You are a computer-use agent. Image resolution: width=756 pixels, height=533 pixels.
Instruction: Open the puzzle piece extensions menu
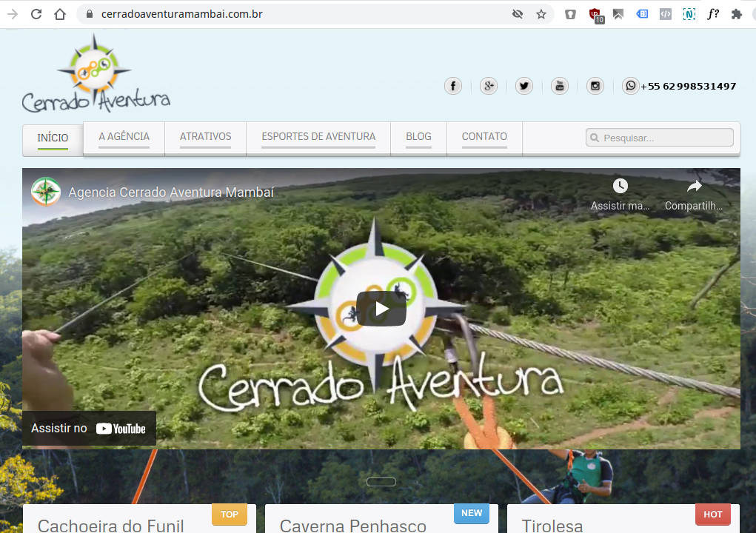pyautogui.click(x=736, y=14)
